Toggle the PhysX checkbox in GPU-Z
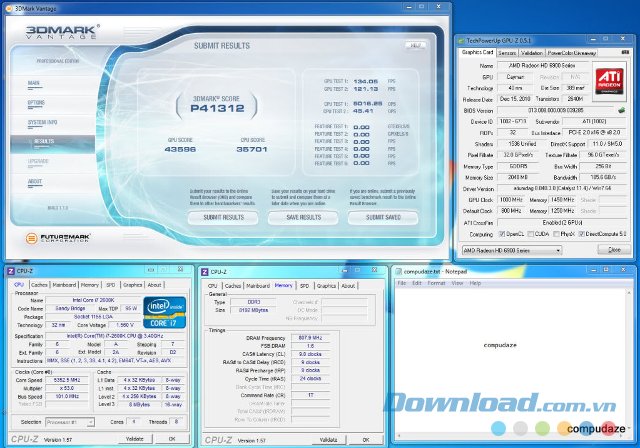Image resolution: width=640 pixels, height=448 pixels. pyautogui.click(x=556, y=234)
